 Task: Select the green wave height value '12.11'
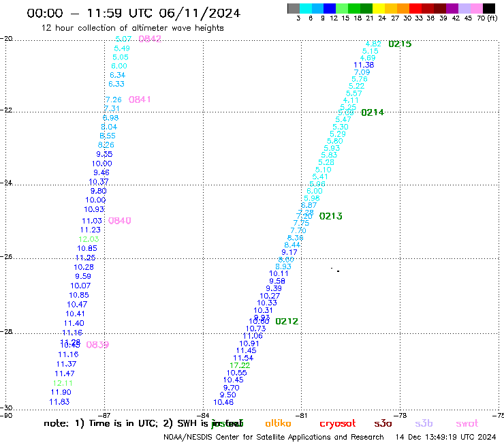point(63,383)
